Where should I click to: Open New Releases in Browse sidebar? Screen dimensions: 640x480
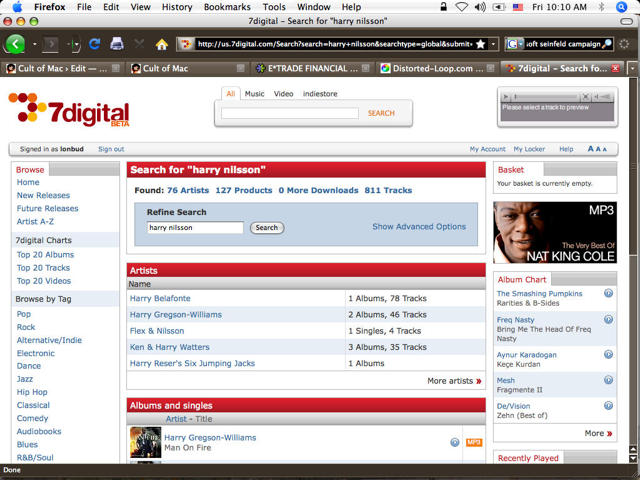[x=43, y=195]
